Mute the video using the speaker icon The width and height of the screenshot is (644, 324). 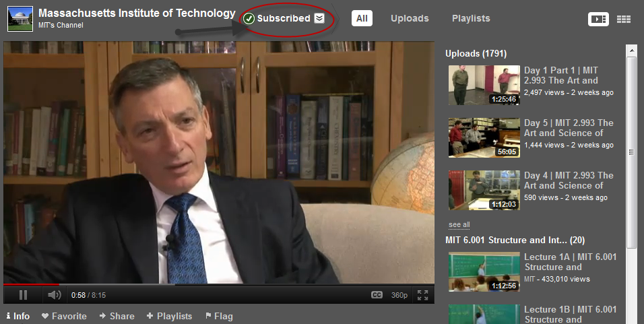click(54, 295)
